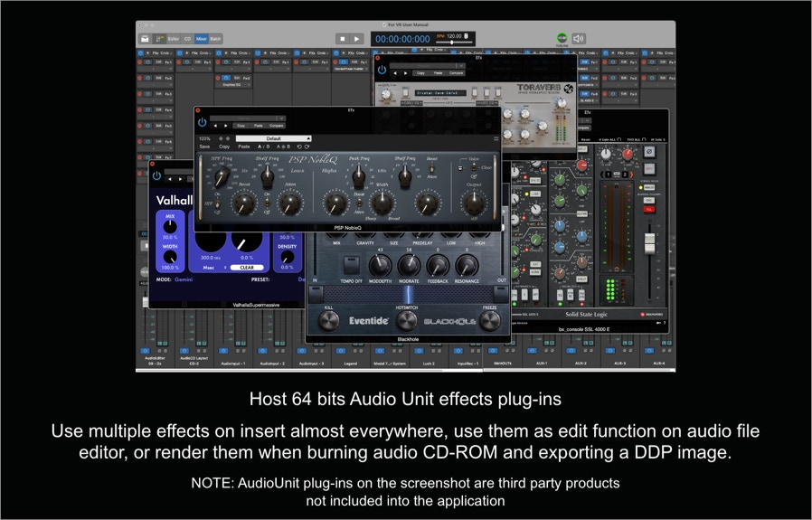This screenshot has width=812, height=520.
Task: Click the TEMPO OFF button in Blackhole
Action: (x=351, y=265)
